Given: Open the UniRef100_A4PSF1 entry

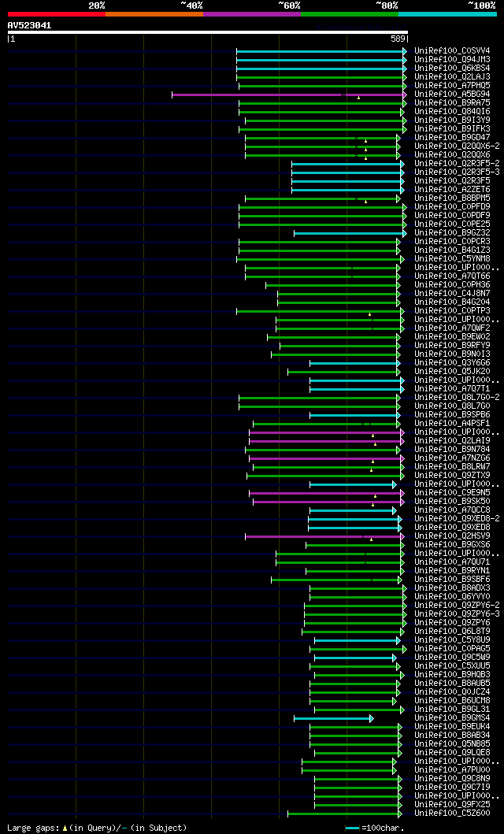Looking at the screenshot, I should [453, 424].
